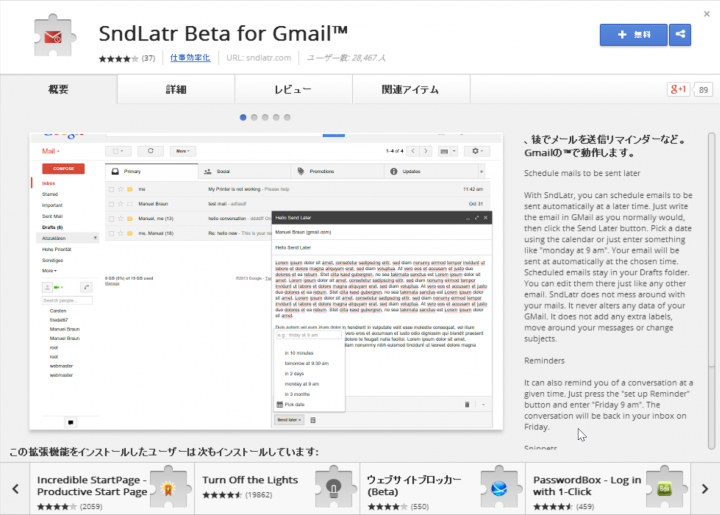
Task: Click the reminder icon beside Send later
Action: (x=313, y=420)
